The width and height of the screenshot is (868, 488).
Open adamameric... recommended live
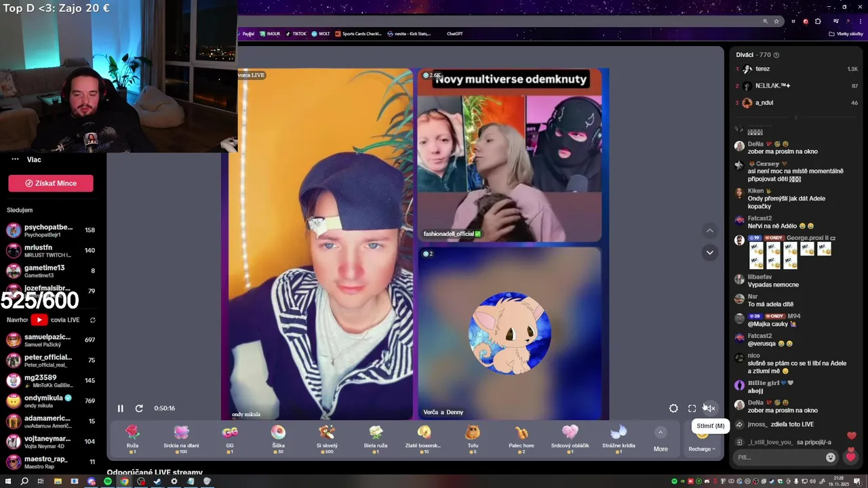51,421
